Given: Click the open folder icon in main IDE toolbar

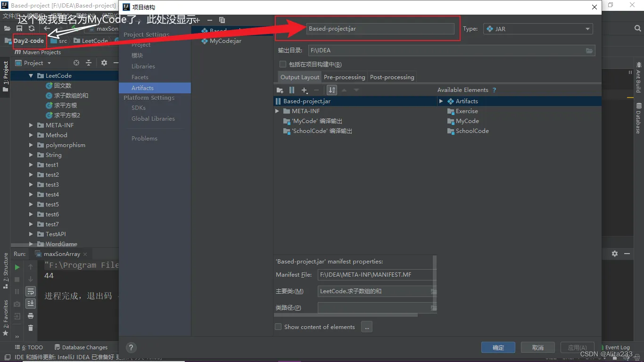Looking at the screenshot, I should pos(7,29).
